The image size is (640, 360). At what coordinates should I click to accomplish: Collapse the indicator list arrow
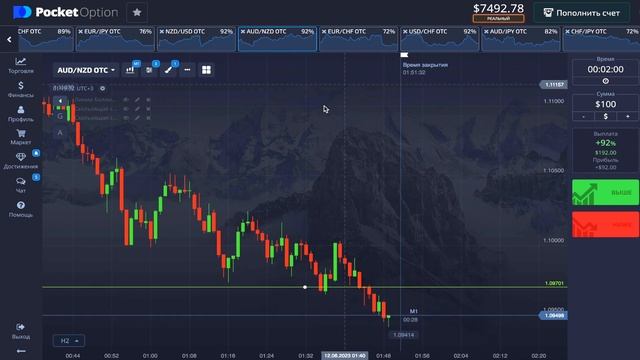point(60,100)
